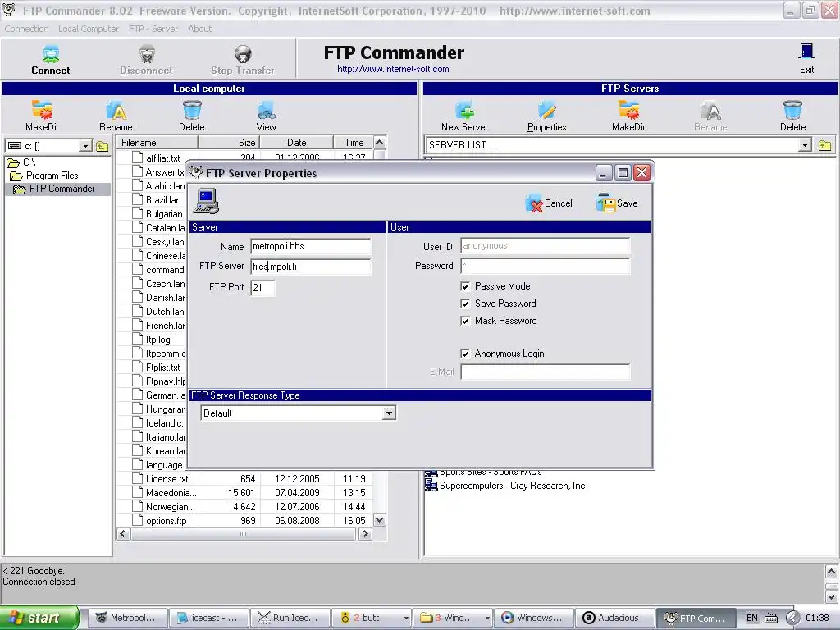Image resolution: width=840 pixels, height=630 pixels.
Task: Click Rename icon in FTP Servers panel
Action: (710, 111)
